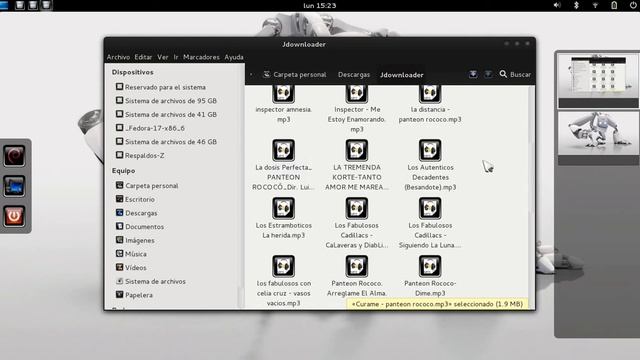This screenshot has height=360, width=640.
Task: Switch to workspace thumbnail with file manager
Action: 598,81
